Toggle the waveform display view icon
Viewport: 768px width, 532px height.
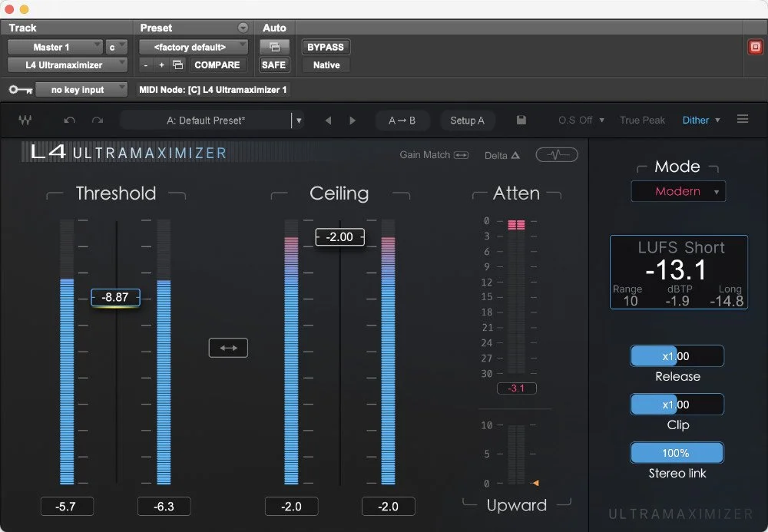coord(557,154)
